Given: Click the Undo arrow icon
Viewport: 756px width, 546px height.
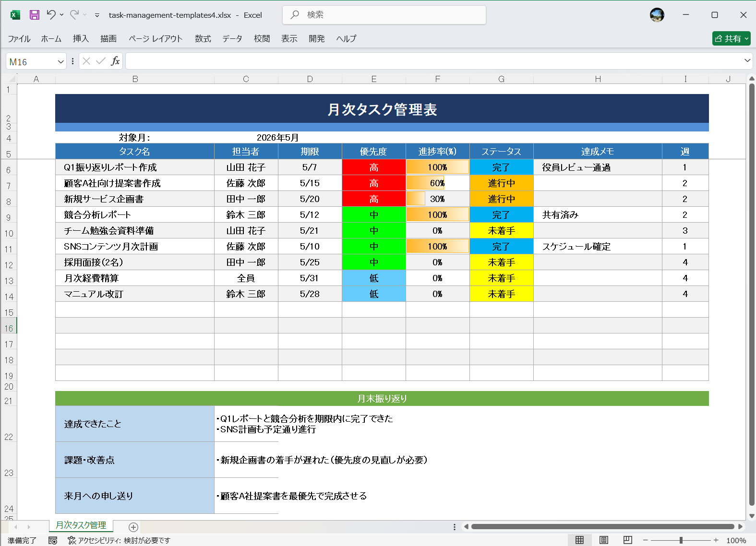Looking at the screenshot, I should point(51,15).
